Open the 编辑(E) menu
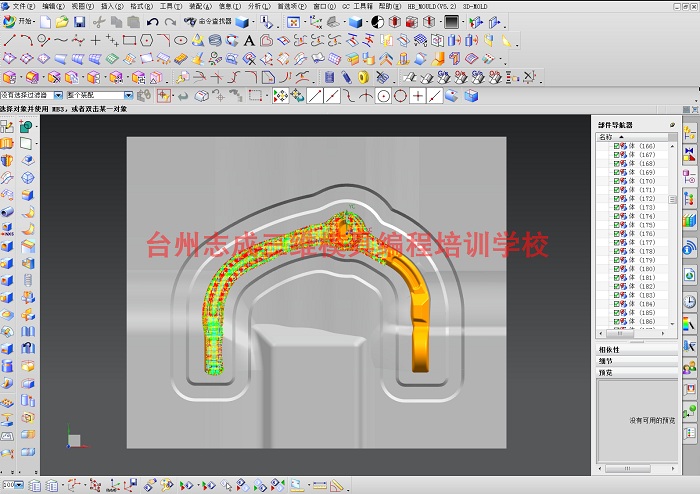Image resolution: width=700 pixels, height=494 pixels. [53, 6]
